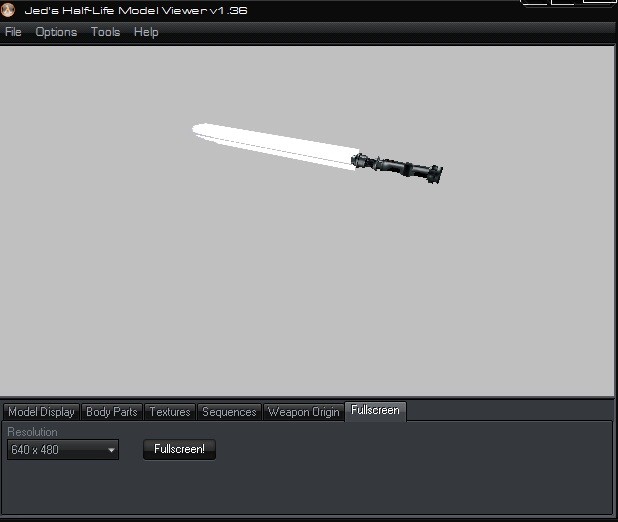618x522 pixels.
Task: Open the Tools menu
Action: click(x=105, y=32)
